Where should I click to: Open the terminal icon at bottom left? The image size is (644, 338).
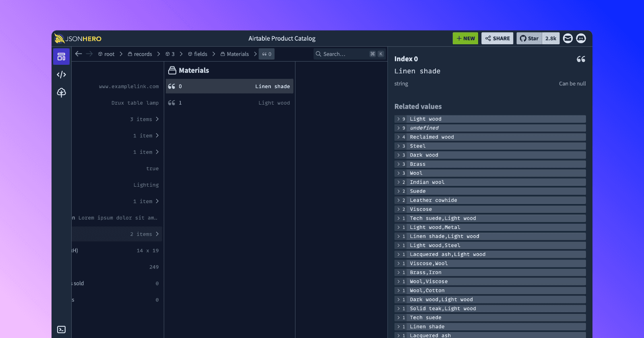[x=61, y=330]
